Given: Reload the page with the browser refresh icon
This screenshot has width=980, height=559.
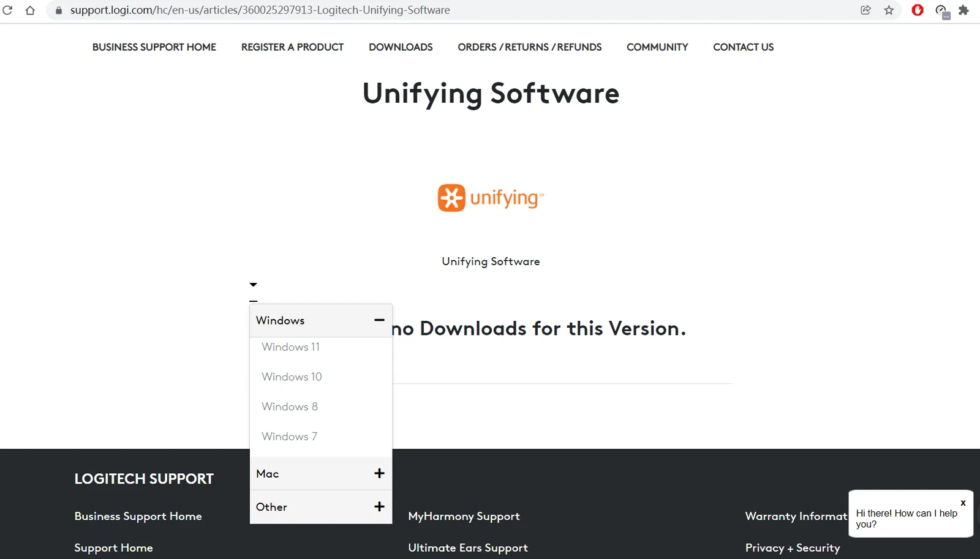Looking at the screenshot, I should [x=7, y=10].
